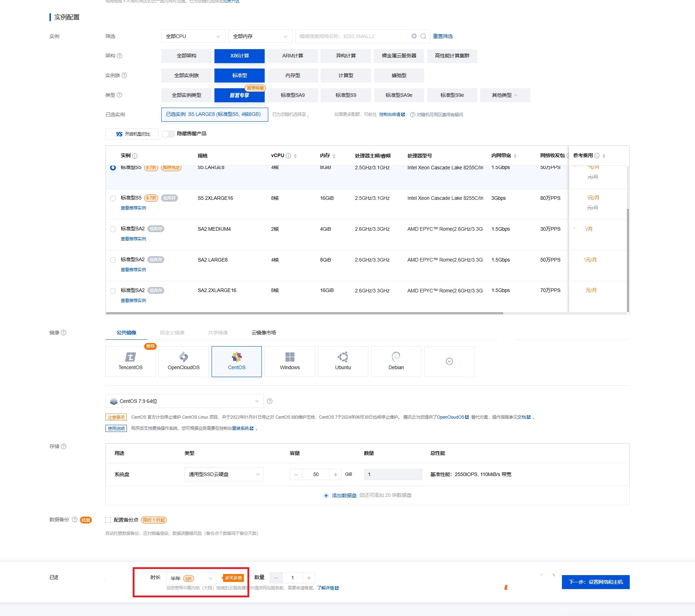Screen dimensions: 695x616
Task: Expand more image options chevron tile
Action: click(449, 361)
